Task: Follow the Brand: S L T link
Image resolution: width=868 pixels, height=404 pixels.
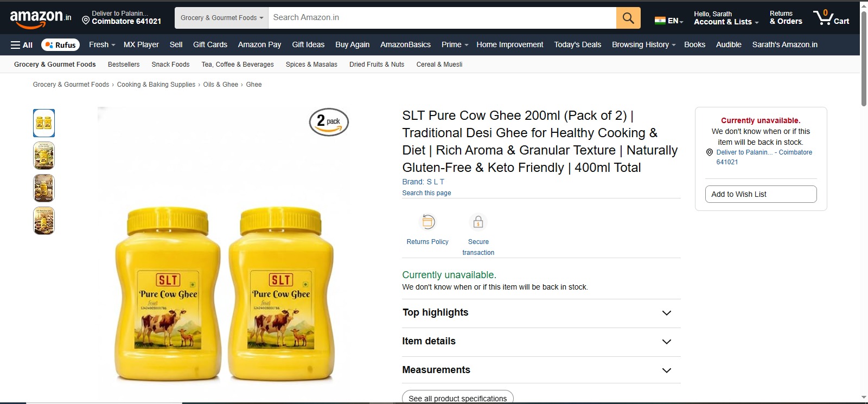Action: [423, 182]
